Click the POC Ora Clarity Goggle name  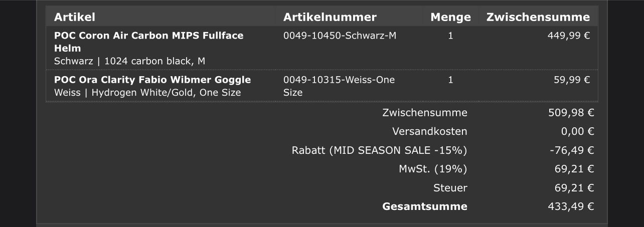click(x=152, y=80)
